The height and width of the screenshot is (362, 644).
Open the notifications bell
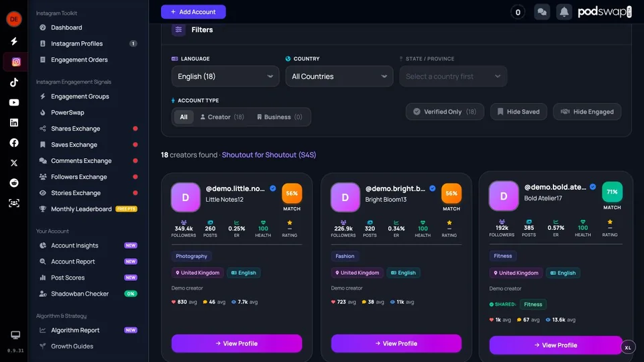[564, 12]
